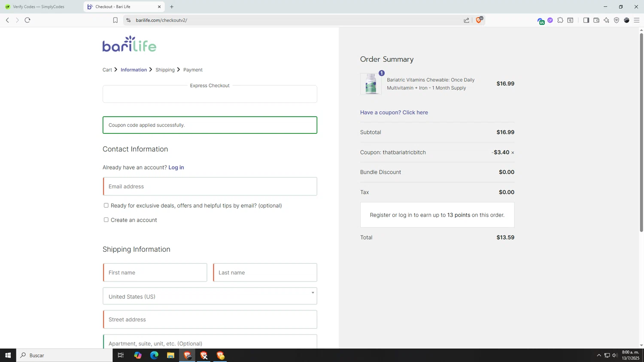644x362 pixels.
Task: Focus the Street address field
Action: [x=210, y=320]
